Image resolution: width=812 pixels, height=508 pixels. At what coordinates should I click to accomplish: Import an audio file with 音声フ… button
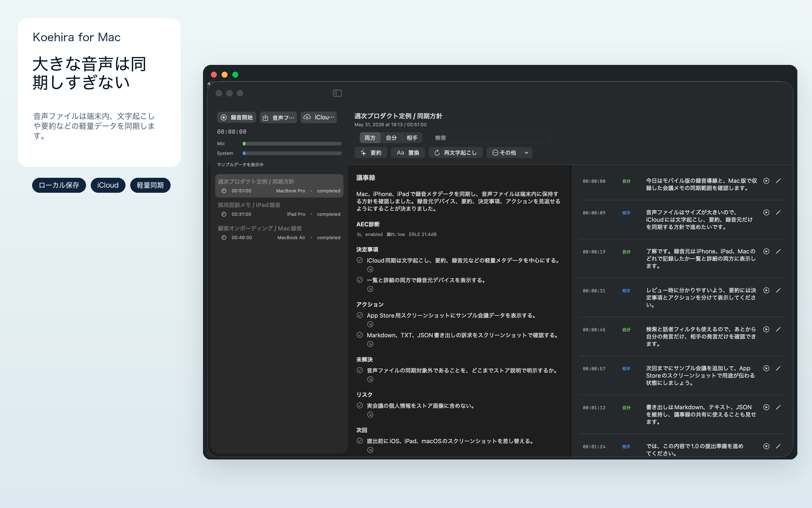(278, 117)
